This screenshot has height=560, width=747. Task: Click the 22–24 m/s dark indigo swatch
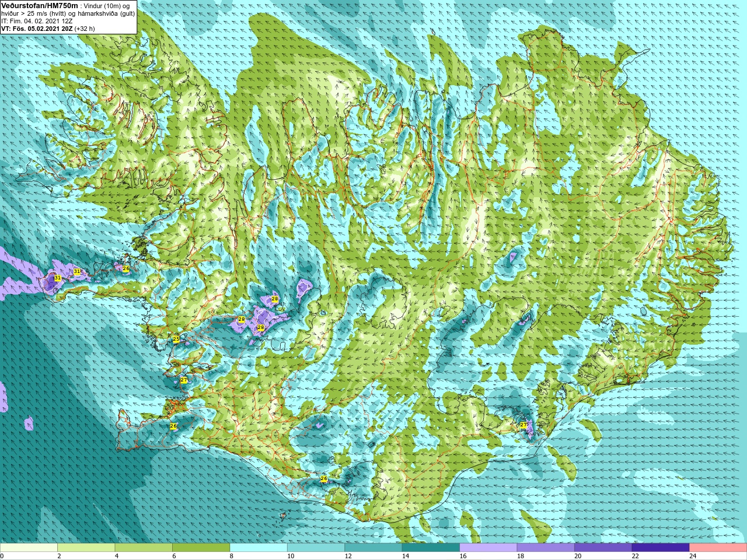661,548
